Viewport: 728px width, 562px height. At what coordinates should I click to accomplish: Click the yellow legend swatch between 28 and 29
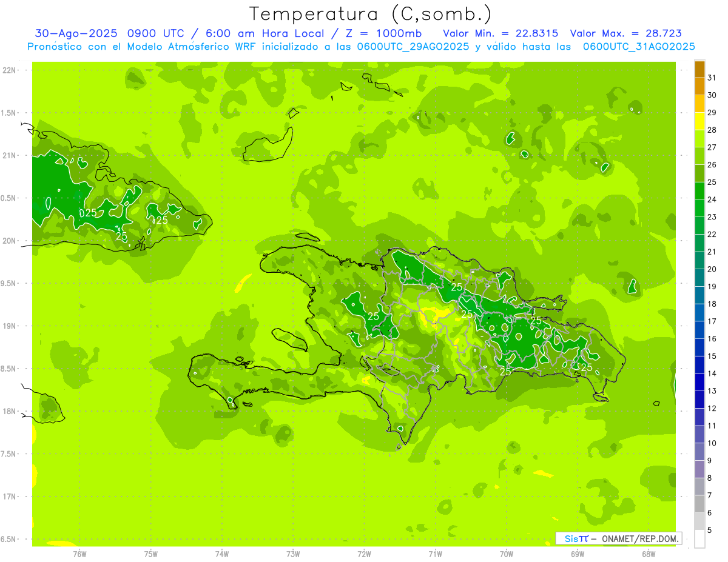click(x=699, y=121)
